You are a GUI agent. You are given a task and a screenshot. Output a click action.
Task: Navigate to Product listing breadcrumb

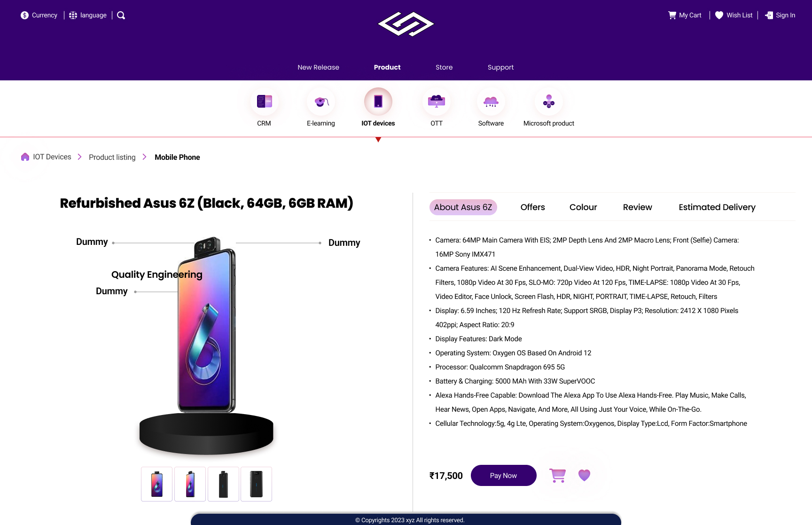pyautogui.click(x=112, y=157)
